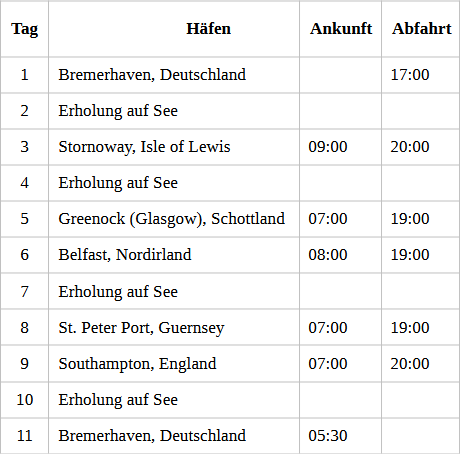Click the 20:00 departure time for Stornoway
Screen dimensions: 460x454
410,147
